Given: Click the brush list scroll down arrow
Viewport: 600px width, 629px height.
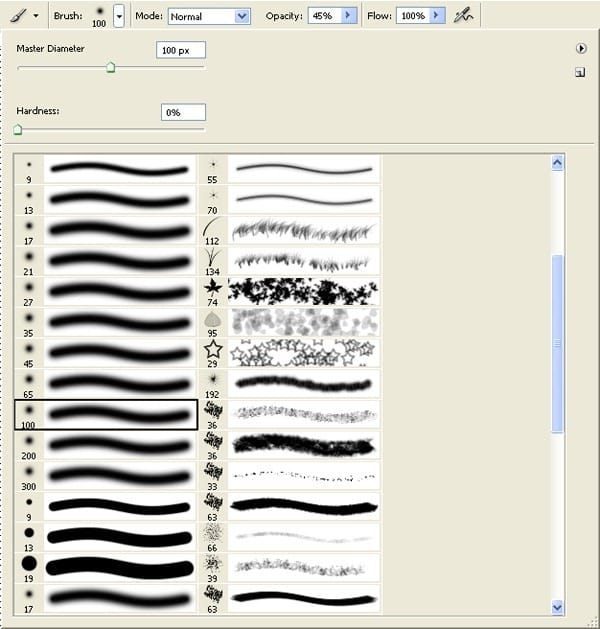Looking at the screenshot, I should [557, 607].
